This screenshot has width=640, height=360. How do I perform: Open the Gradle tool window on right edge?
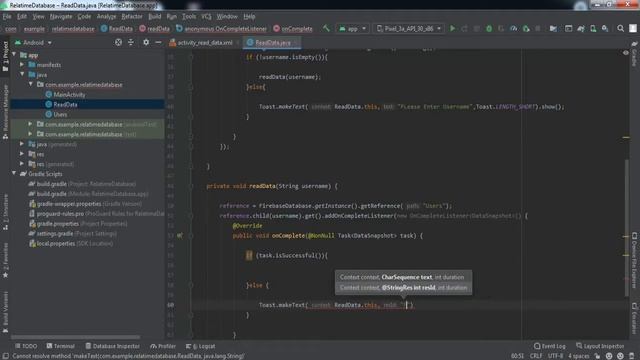(634, 54)
